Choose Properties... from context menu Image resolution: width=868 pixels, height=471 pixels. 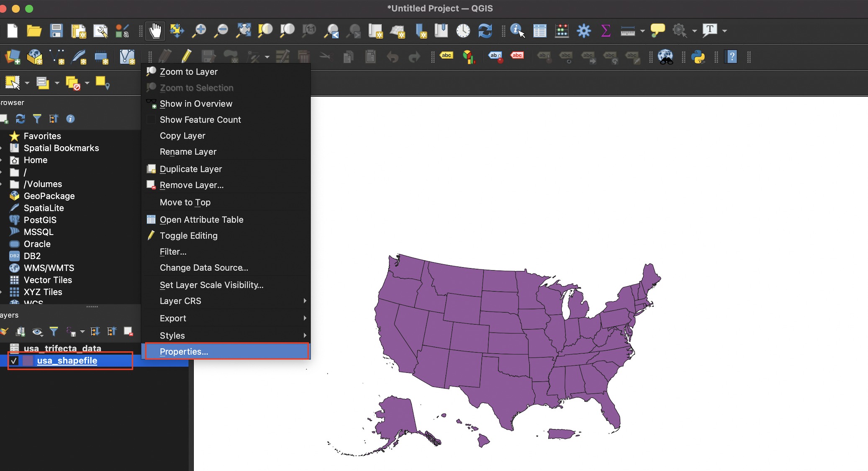point(184,352)
